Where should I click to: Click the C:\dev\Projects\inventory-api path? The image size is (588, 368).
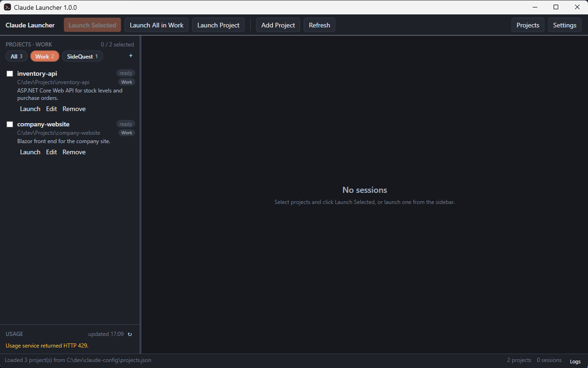coord(53,82)
